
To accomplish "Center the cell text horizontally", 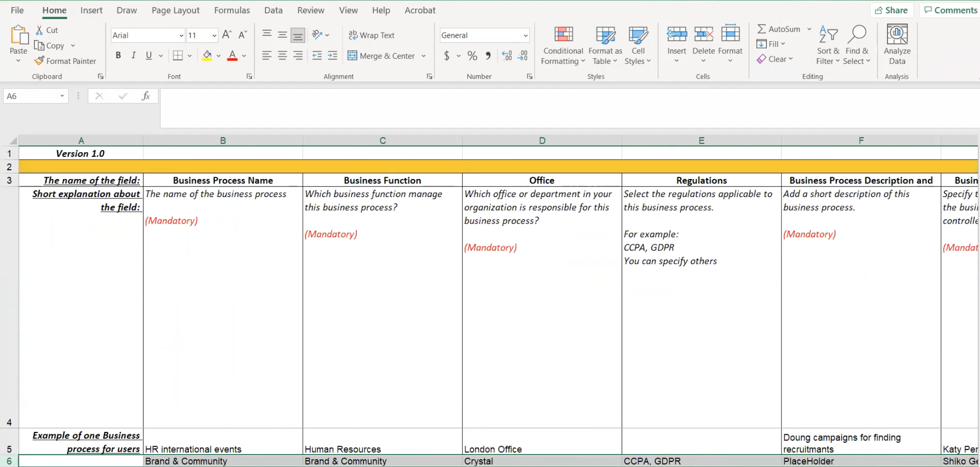I will (282, 55).
